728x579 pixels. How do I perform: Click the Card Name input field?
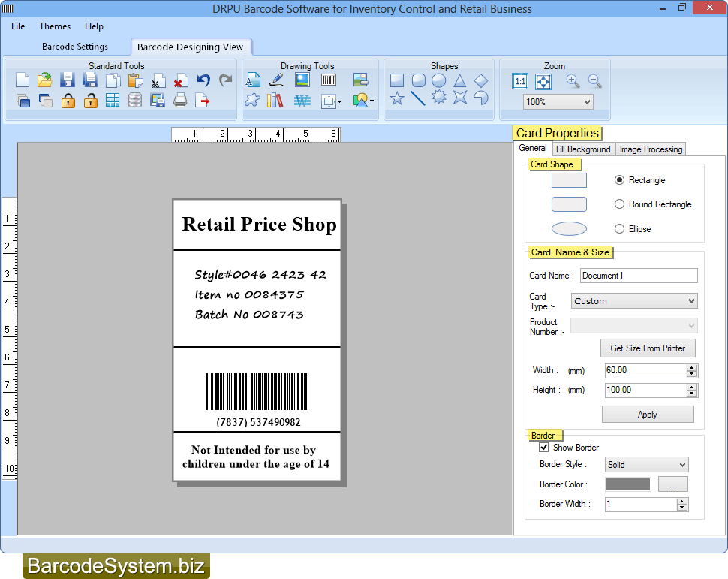[639, 276]
